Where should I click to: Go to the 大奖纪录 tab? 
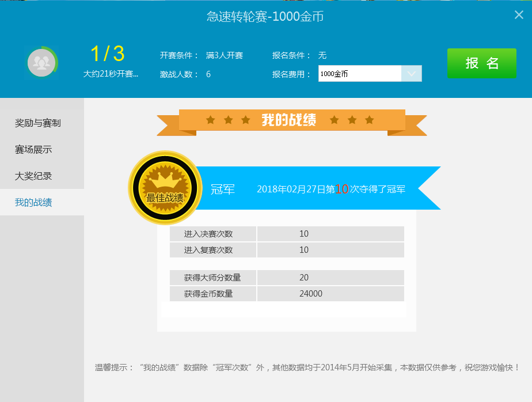point(33,176)
